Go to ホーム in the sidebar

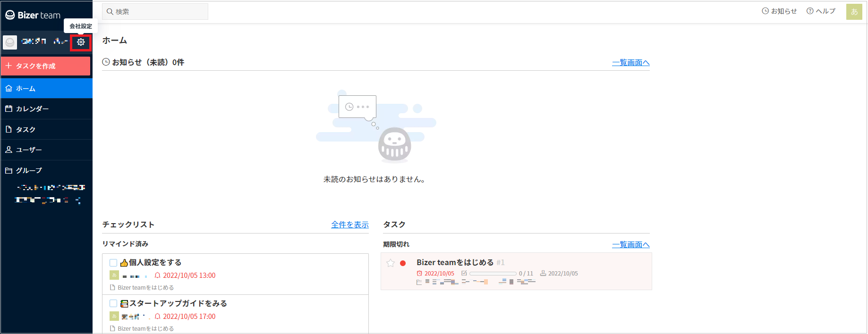point(46,88)
